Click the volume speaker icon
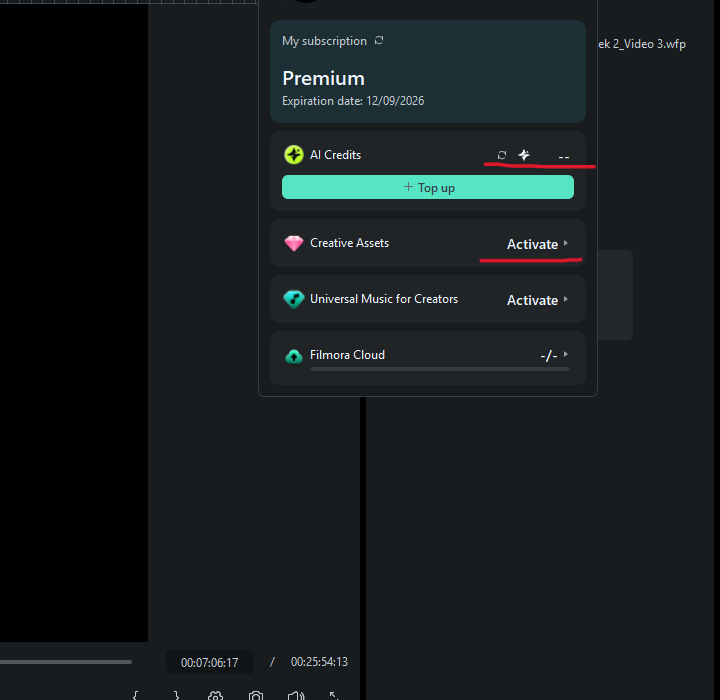The image size is (720, 700). (x=296, y=695)
